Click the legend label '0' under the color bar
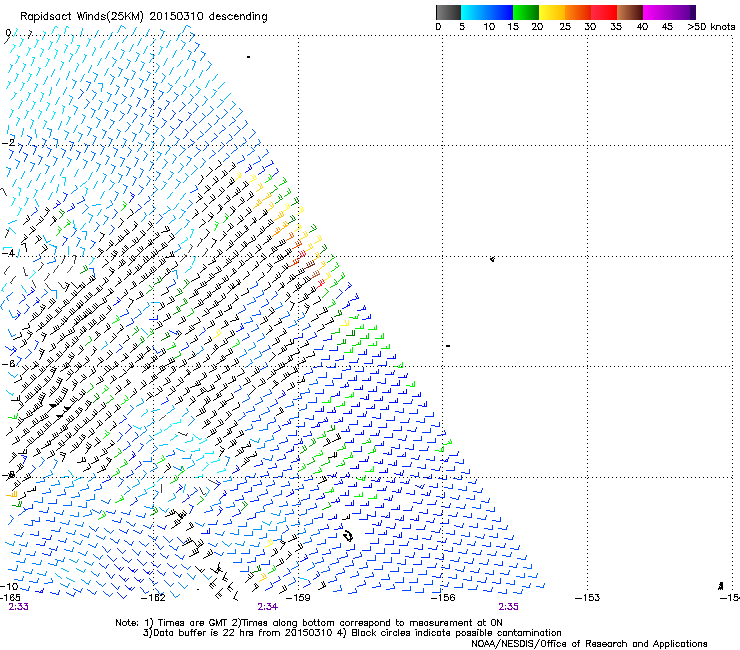 point(438,27)
